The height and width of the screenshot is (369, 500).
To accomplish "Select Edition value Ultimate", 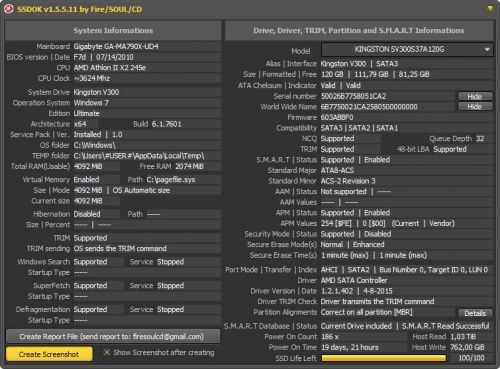I will click(x=87, y=113).
